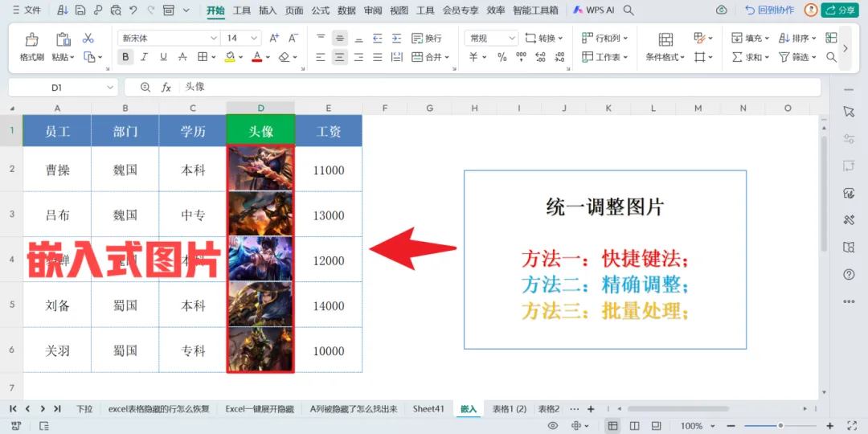Click the percent style icon
Image resolution: width=868 pixels, height=434 pixels.
(x=502, y=56)
